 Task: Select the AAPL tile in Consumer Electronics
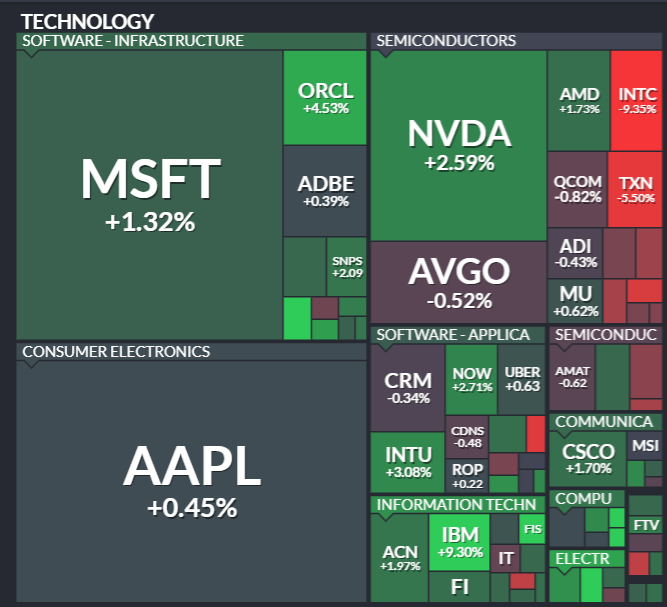(191, 478)
